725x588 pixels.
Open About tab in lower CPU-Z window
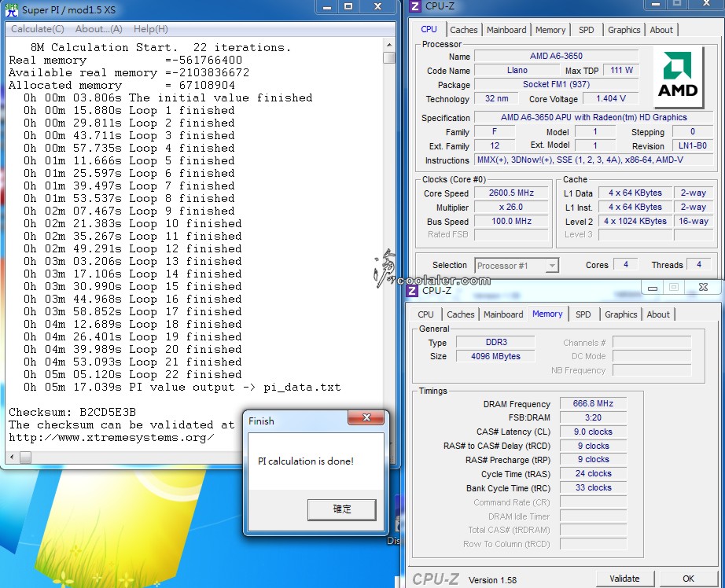point(658,314)
